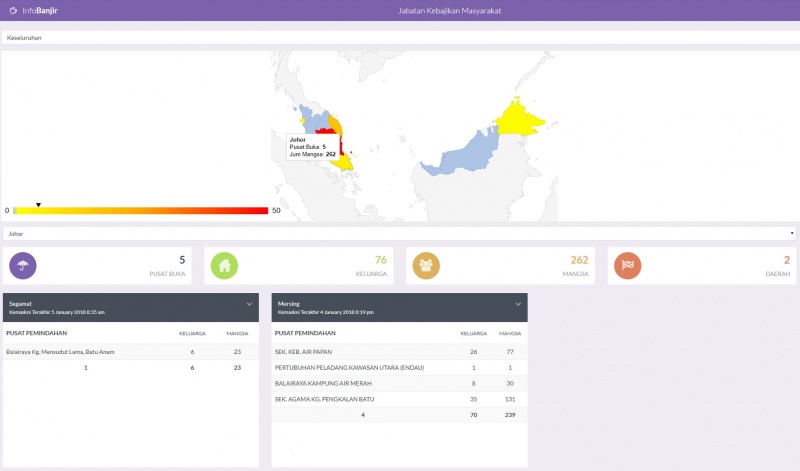Image resolution: width=800 pixels, height=471 pixels.
Task: Click MANGSA column header in Segamat table
Action: (x=237, y=333)
